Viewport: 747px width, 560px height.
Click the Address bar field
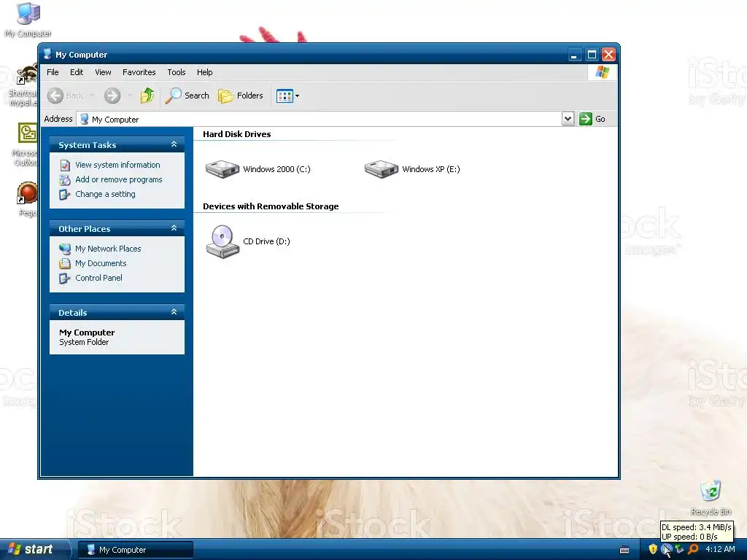pyautogui.click(x=320, y=119)
